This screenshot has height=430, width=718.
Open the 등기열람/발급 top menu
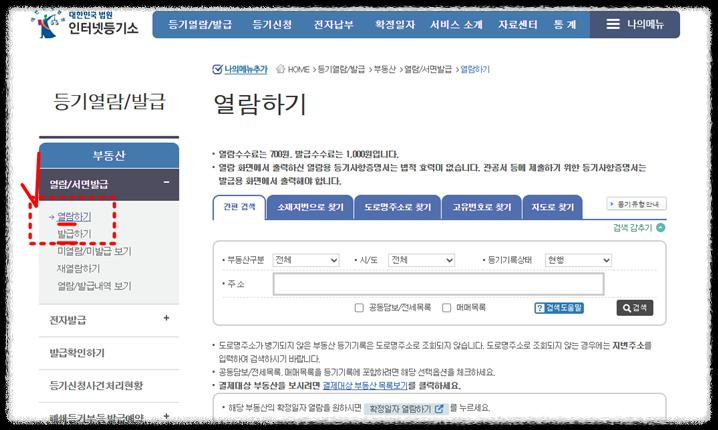200,25
